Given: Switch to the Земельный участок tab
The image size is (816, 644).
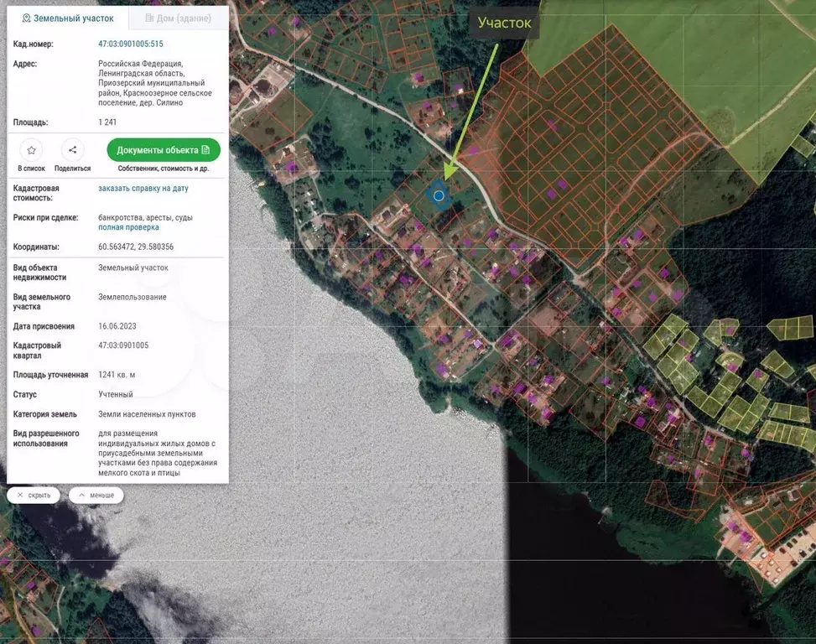Looking at the screenshot, I should pyautogui.click(x=68, y=18).
